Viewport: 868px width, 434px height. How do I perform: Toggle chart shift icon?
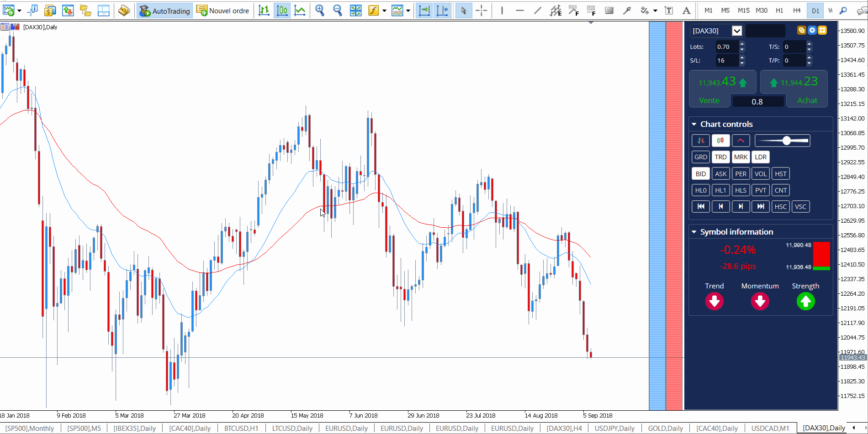[x=442, y=10]
